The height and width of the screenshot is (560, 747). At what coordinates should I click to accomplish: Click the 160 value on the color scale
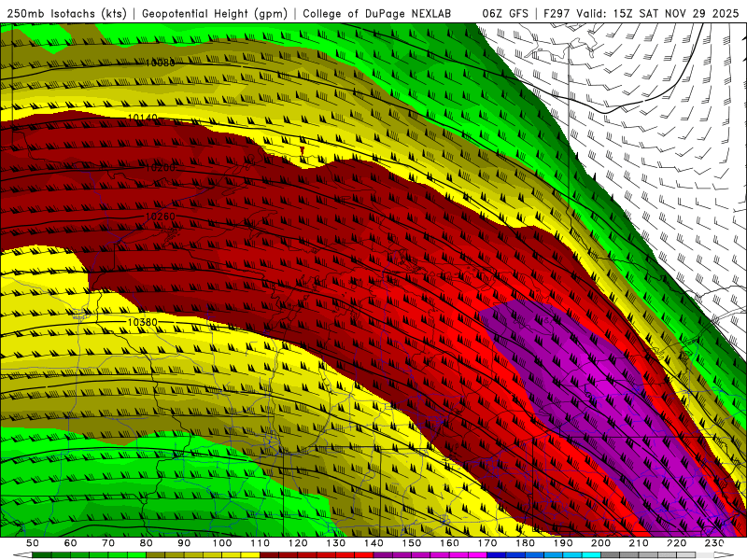point(449,543)
